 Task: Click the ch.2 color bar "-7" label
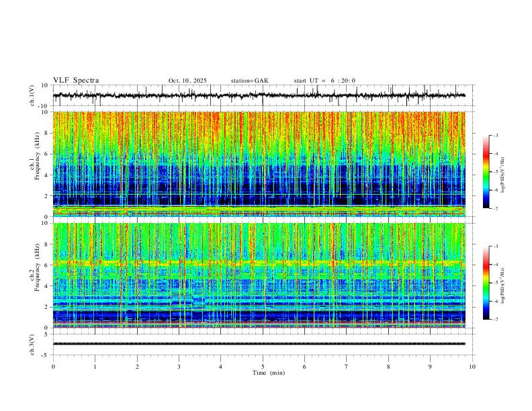[496, 320]
